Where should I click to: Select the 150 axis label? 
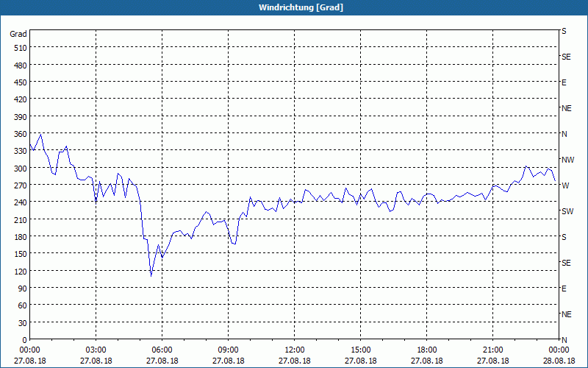[21, 254]
